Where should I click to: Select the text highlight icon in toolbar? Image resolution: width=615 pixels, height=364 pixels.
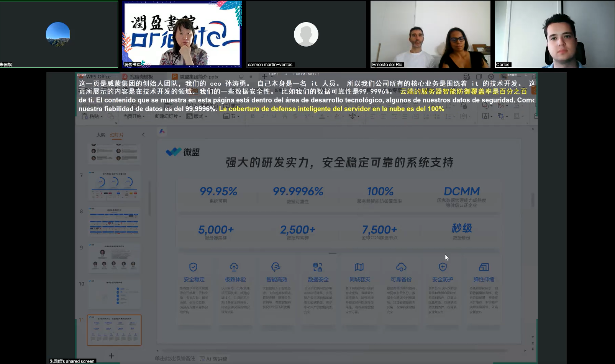click(x=336, y=116)
